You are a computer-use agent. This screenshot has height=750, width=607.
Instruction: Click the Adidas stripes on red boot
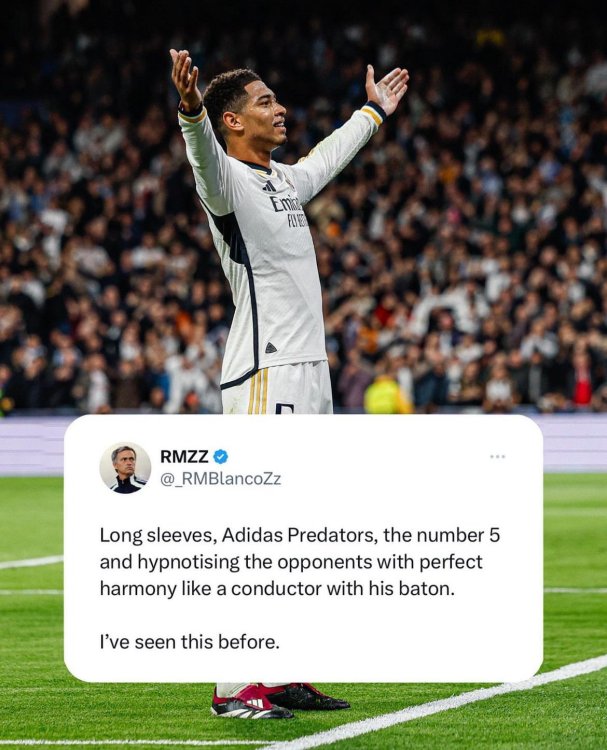[x=254, y=703]
